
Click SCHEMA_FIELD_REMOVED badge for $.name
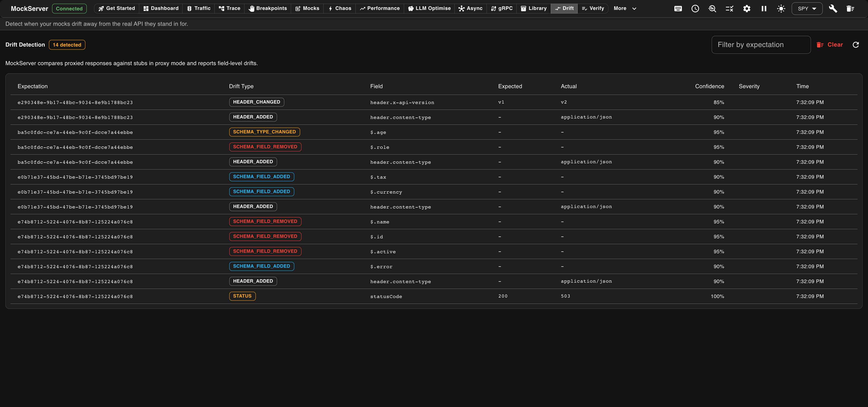tap(265, 222)
